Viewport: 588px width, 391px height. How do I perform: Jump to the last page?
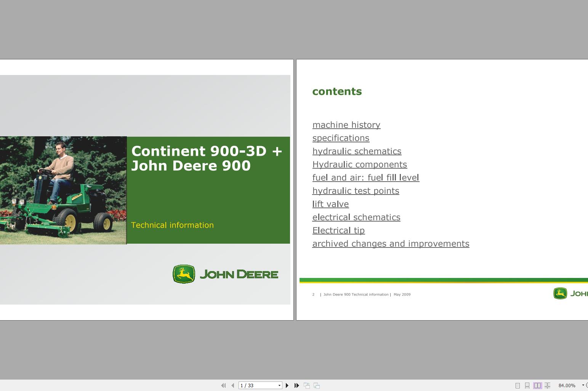coord(296,385)
